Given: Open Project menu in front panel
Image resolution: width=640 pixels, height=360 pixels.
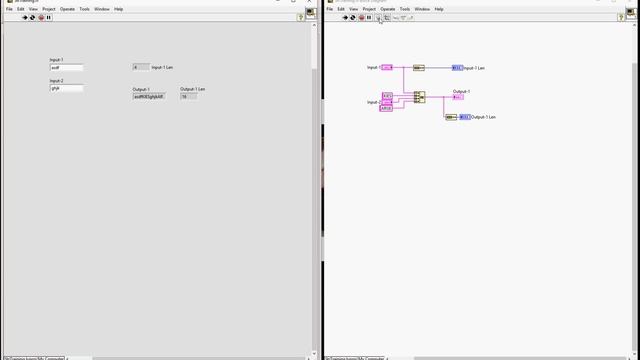Looking at the screenshot, I should point(49,9).
